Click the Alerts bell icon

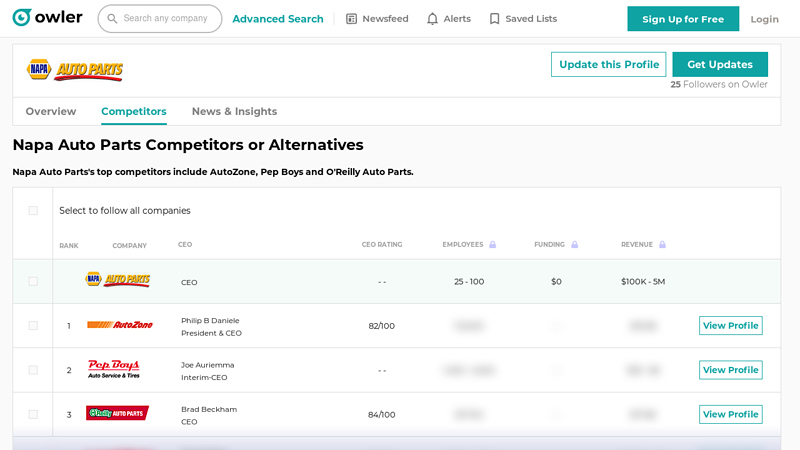click(x=432, y=19)
